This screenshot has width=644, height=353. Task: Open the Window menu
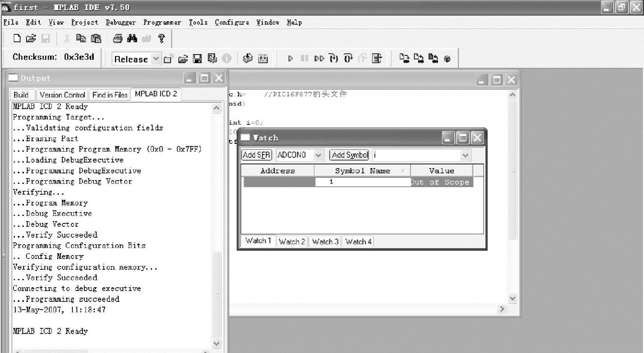click(x=268, y=22)
